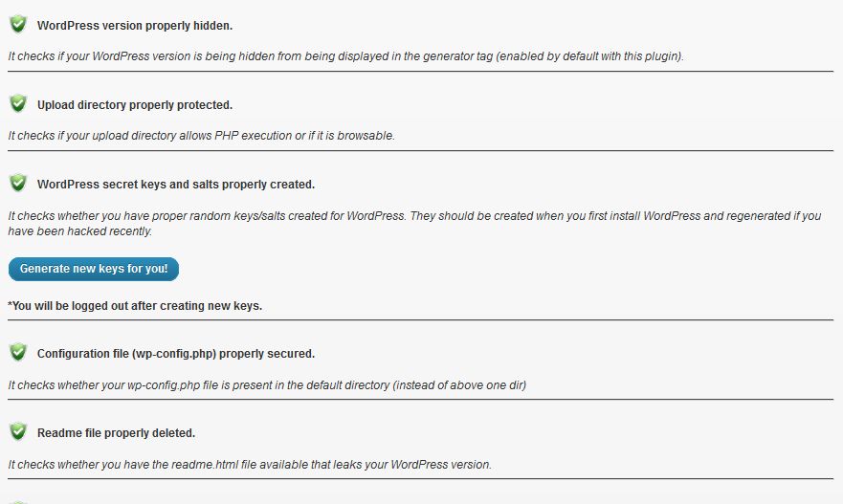Click the readme.html description text
This screenshot has height=504, width=843.
point(250,464)
